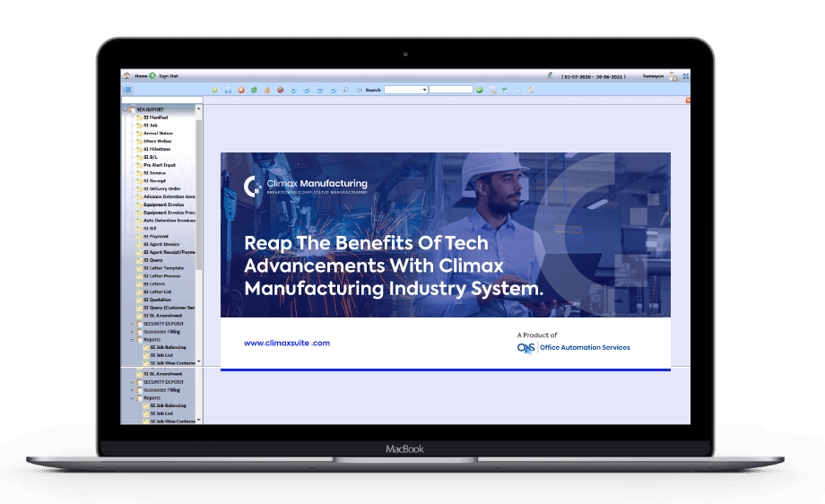Select SI Quotation in the tree
This screenshot has height=504, width=825.
pyautogui.click(x=157, y=300)
